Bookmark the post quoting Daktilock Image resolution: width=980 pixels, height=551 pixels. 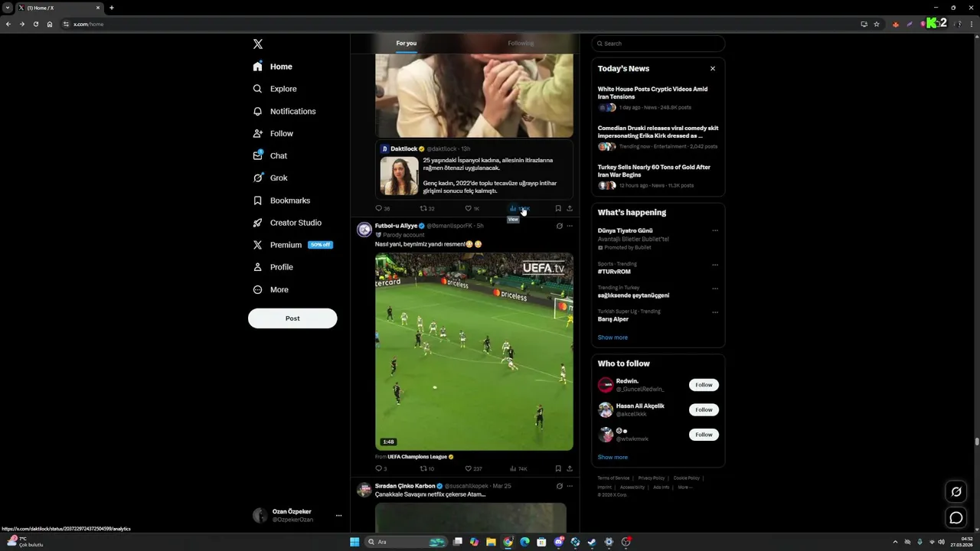558,208
